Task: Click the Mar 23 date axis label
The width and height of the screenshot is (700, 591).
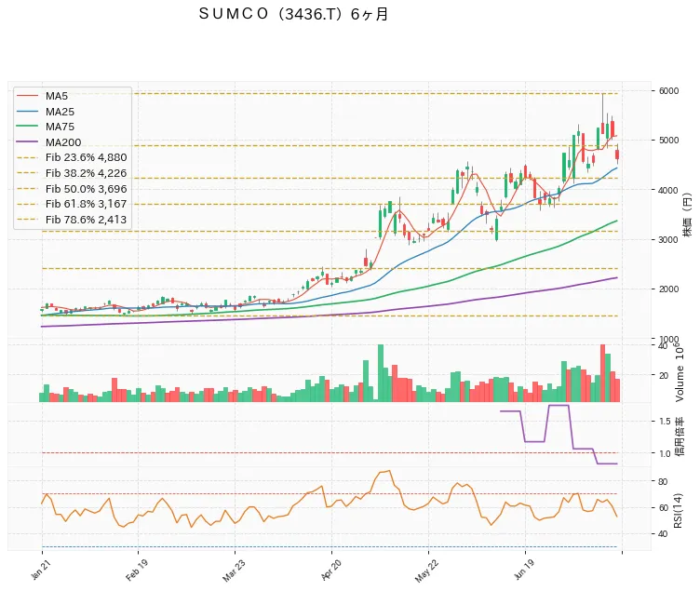Action: 234,571
